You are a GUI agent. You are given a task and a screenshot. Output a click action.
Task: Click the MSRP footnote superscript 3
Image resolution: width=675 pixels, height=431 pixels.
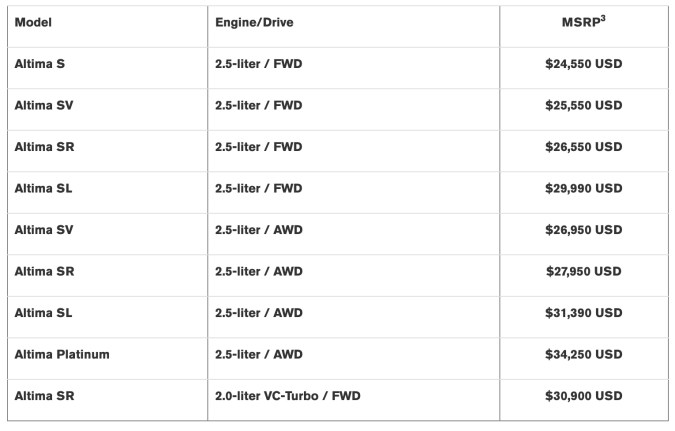[x=603, y=17]
